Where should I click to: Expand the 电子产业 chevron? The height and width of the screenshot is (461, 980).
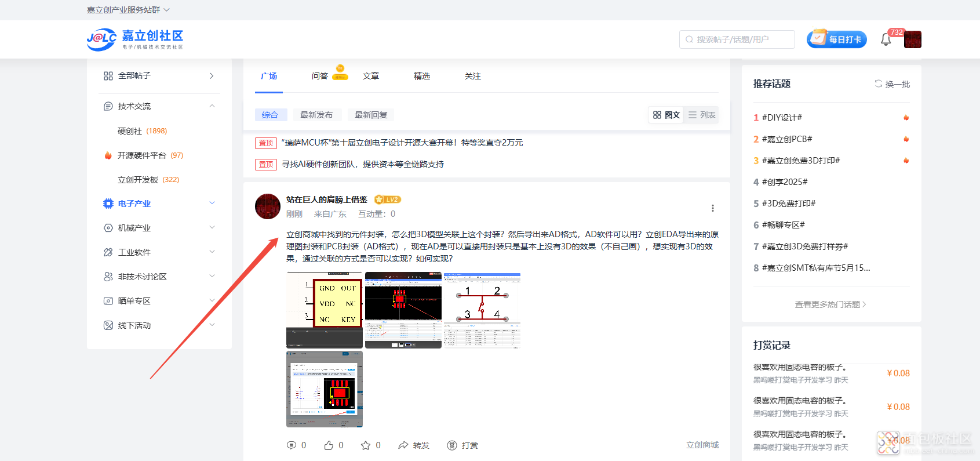[x=212, y=204]
